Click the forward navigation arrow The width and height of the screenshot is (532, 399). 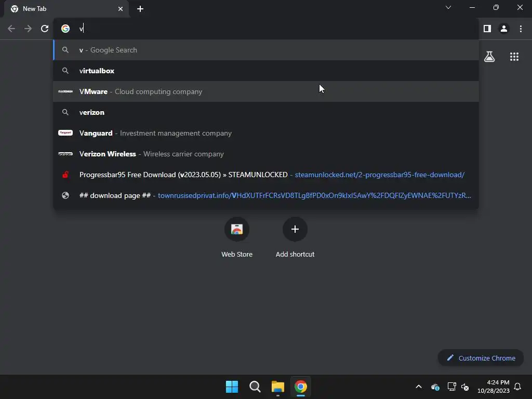[28, 29]
